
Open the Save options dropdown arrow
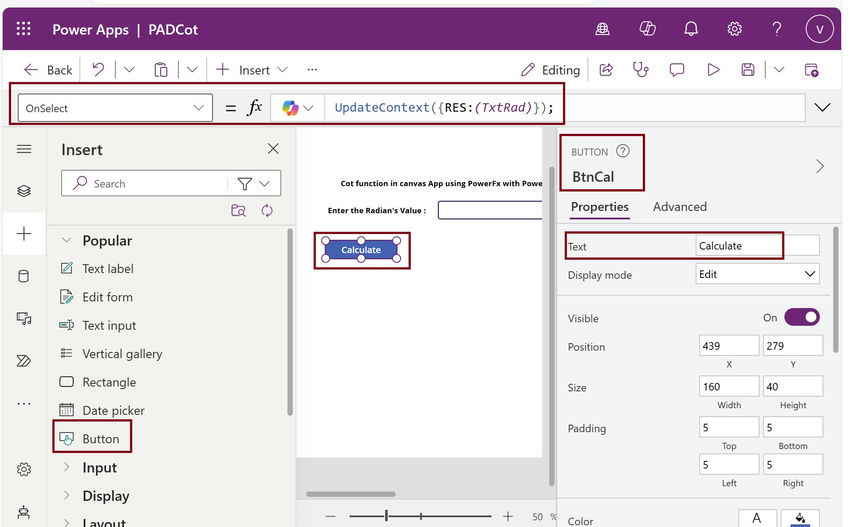pos(779,69)
